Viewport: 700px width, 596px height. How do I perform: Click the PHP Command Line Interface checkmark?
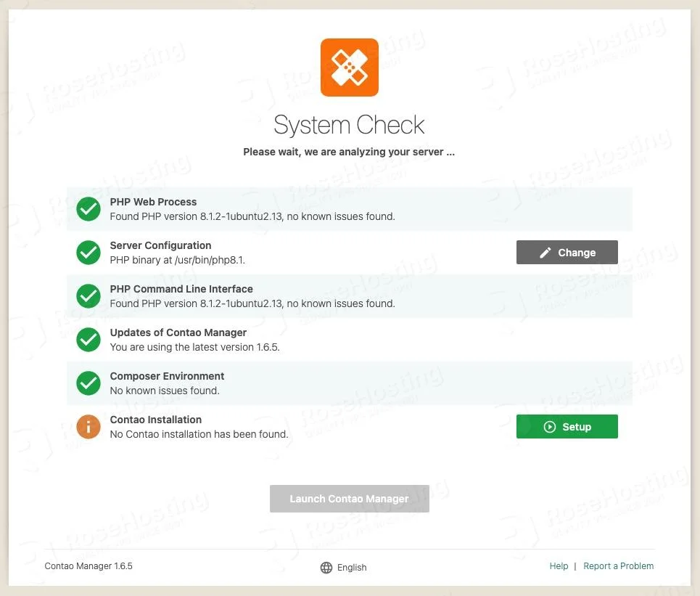coord(88,296)
